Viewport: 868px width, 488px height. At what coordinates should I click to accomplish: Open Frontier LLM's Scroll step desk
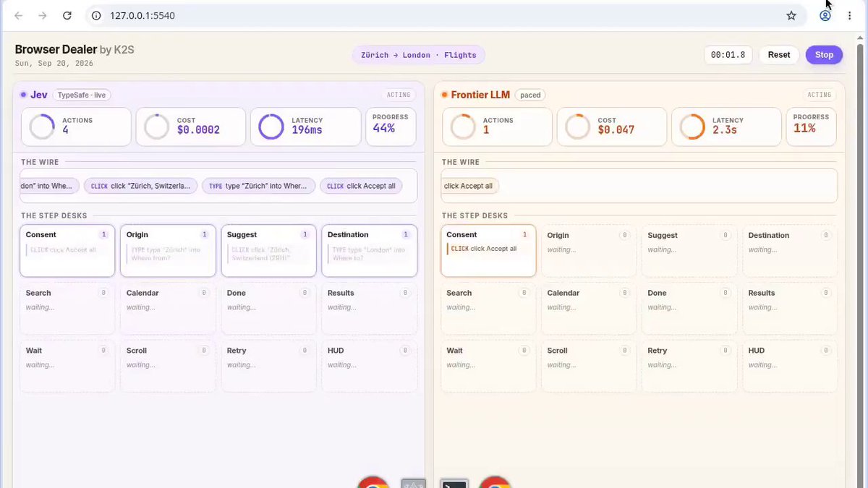[x=589, y=366]
